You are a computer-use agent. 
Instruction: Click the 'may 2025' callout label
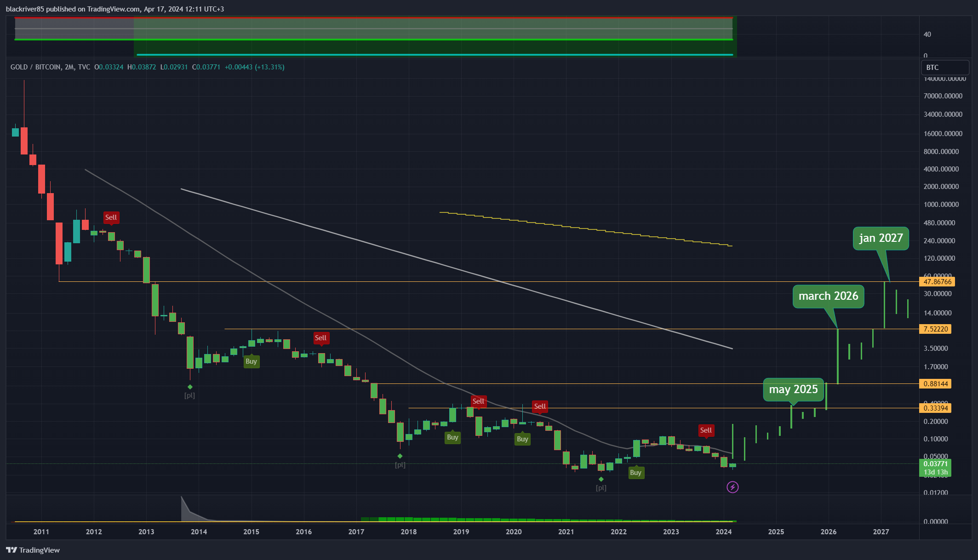pos(793,389)
